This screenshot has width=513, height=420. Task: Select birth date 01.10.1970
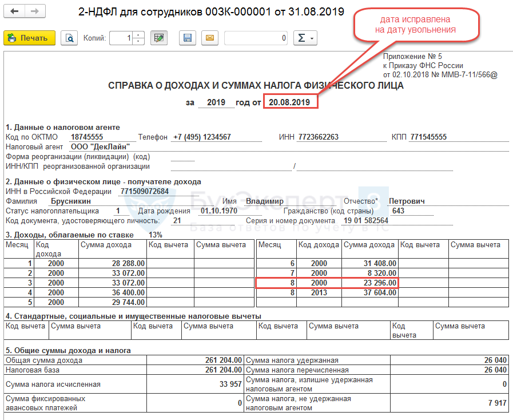219,211
